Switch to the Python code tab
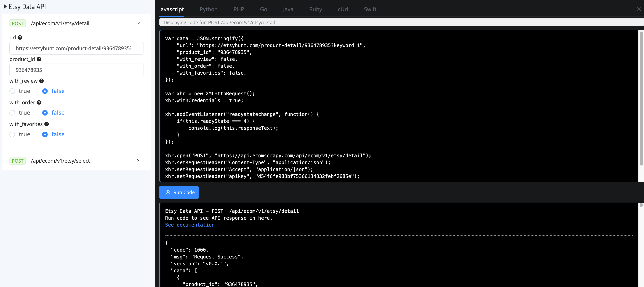 point(208,9)
